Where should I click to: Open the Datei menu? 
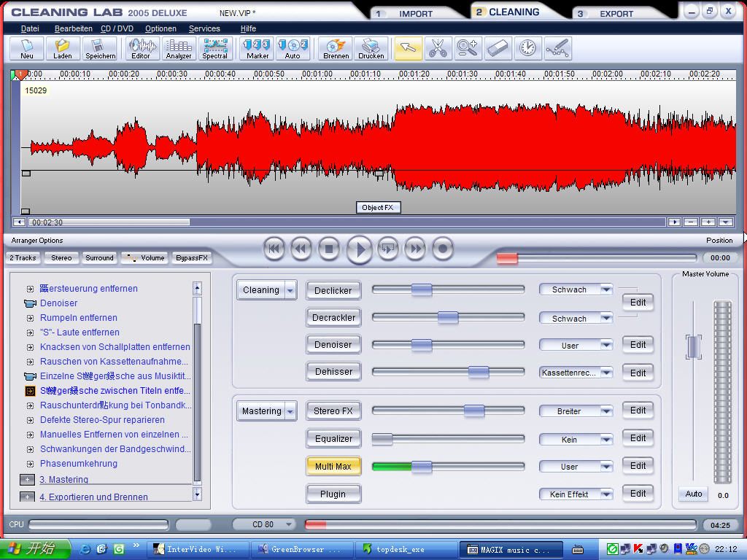click(30, 28)
